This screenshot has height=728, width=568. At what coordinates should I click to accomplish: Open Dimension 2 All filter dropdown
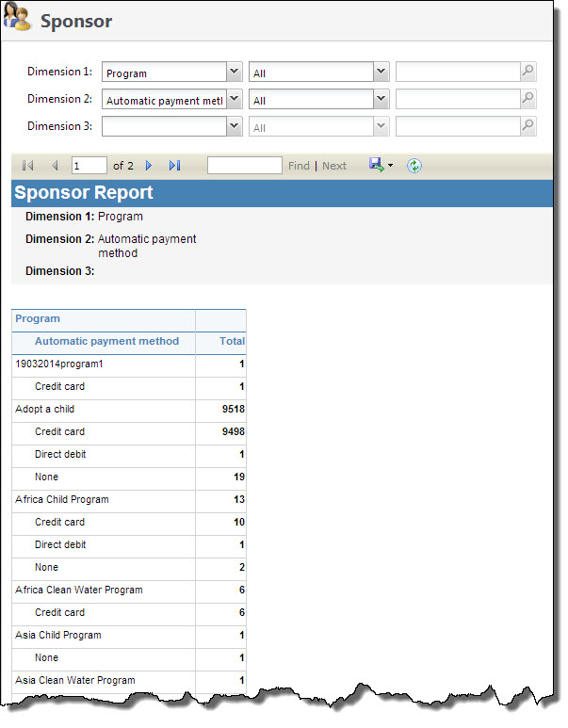tap(381, 99)
